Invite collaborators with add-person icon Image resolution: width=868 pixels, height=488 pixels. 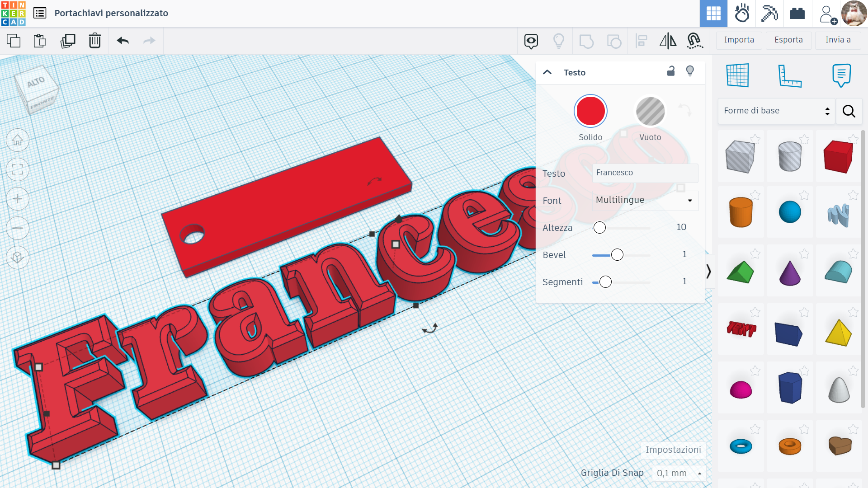tap(828, 14)
